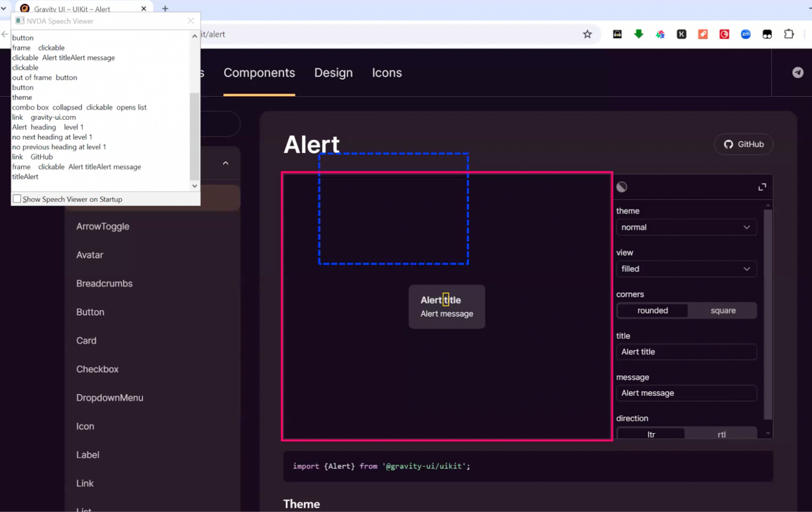Viewport: 812px width, 512px height.
Task: Select the Checkbox component in the sidebar
Action: pos(97,369)
